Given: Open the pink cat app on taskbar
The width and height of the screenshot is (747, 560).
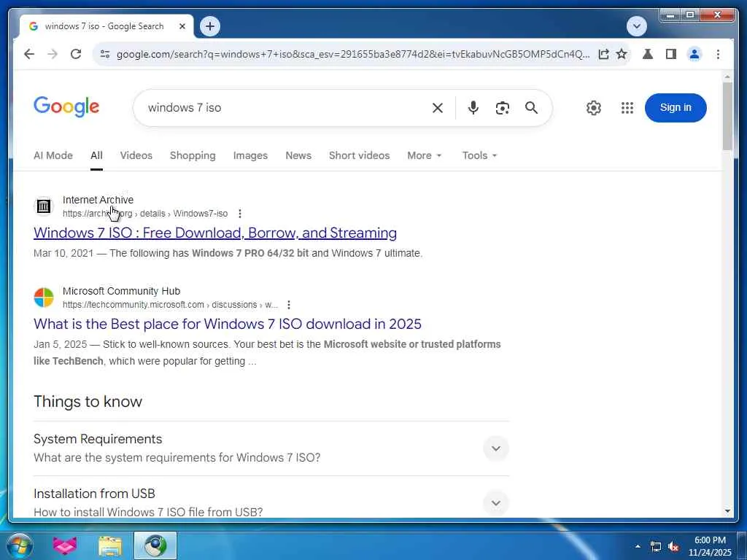Looking at the screenshot, I should pyautogui.click(x=65, y=545).
